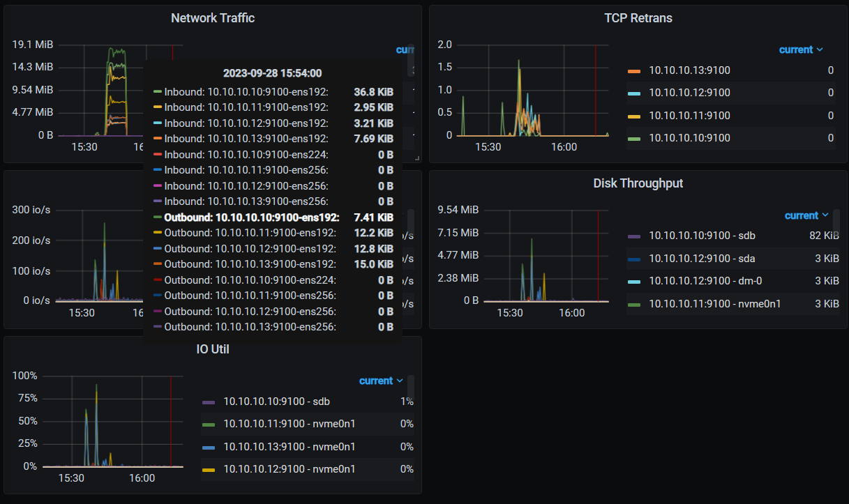The image size is (849, 504).
Task: Click color line for 10.10.10.12:9100 - nvme0n1
Action: (x=209, y=470)
